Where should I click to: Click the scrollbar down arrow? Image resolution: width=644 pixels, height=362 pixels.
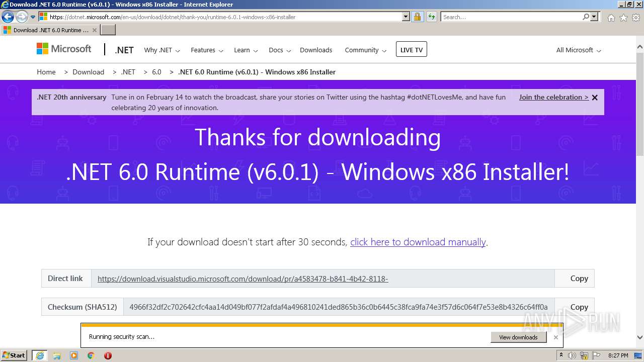[x=640, y=337]
